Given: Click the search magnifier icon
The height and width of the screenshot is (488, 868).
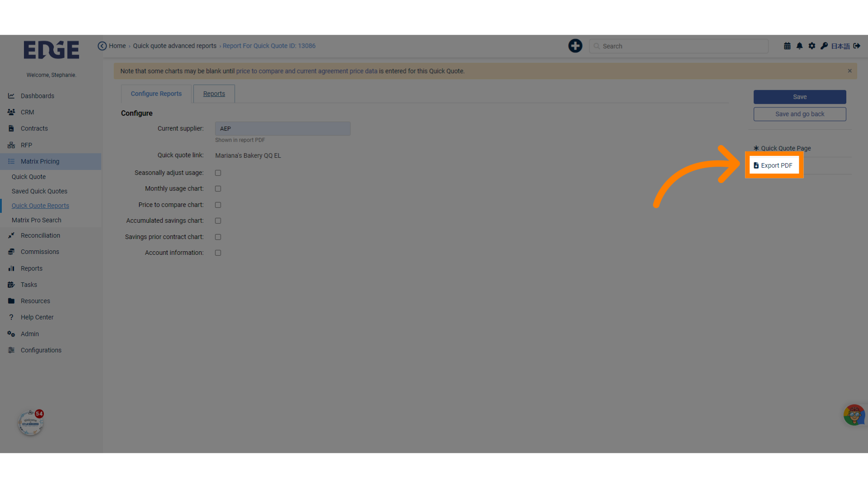Looking at the screenshot, I should pyautogui.click(x=597, y=46).
